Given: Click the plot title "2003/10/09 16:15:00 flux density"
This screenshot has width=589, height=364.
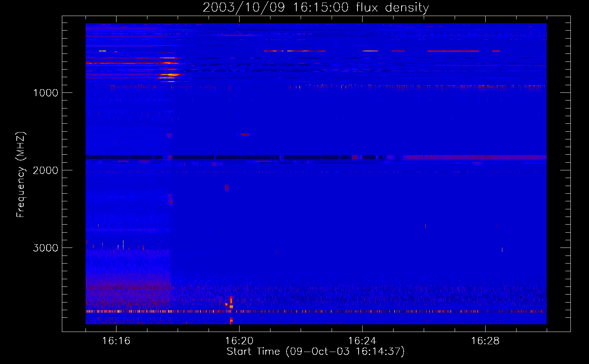Looking at the screenshot, I should pos(316,7).
